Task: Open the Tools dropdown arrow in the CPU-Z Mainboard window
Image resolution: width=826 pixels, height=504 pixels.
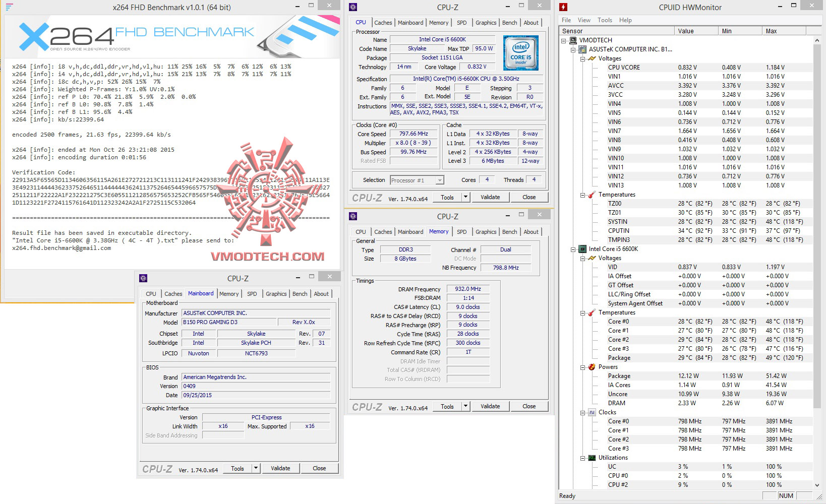Action: (x=256, y=468)
